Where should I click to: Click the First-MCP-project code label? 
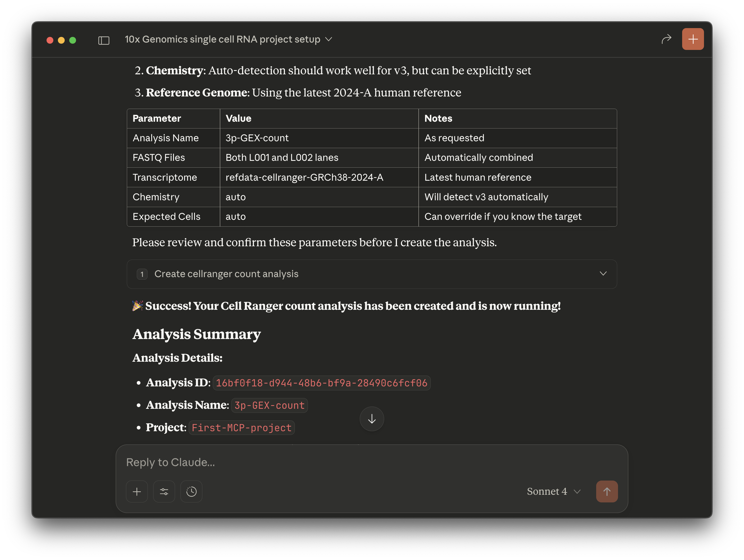(x=241, y=428)
